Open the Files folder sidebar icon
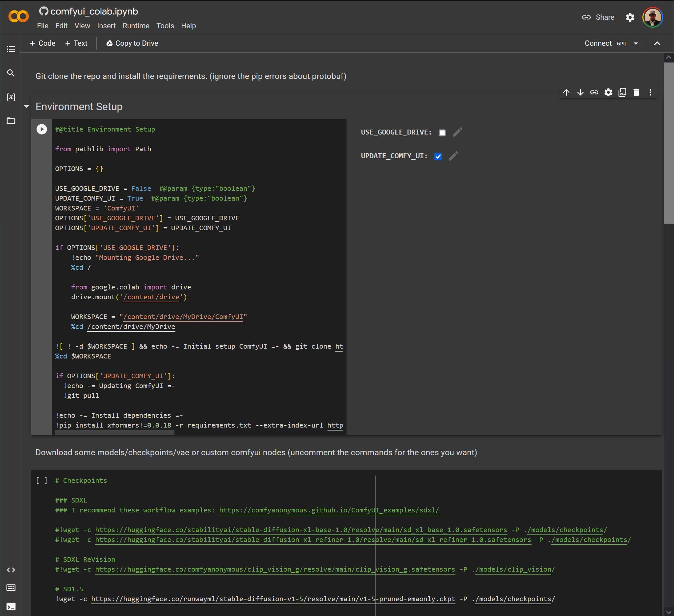Viewport: 674px width, 616px height. pos(11,121)
